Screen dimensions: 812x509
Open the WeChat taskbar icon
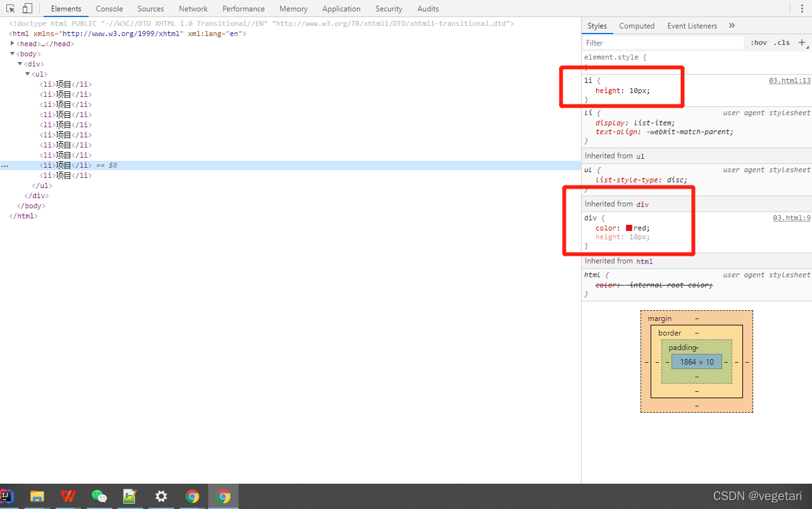click(99, 496)
